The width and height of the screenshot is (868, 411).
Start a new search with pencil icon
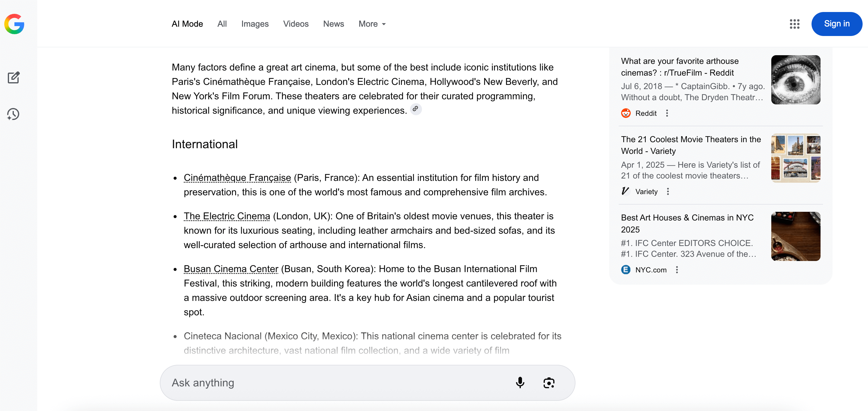click(14, 78)
